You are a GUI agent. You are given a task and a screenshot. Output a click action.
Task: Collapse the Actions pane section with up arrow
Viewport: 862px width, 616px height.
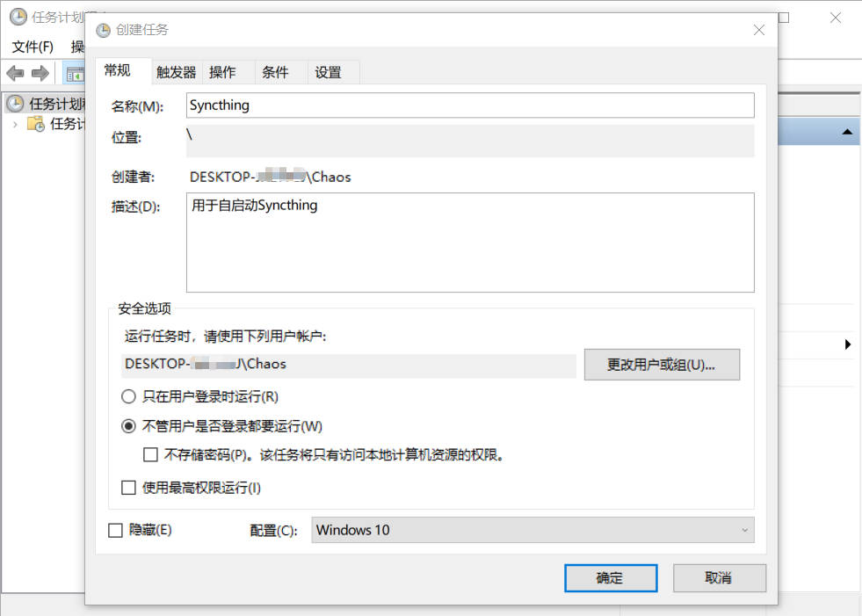tap(847, 132)
